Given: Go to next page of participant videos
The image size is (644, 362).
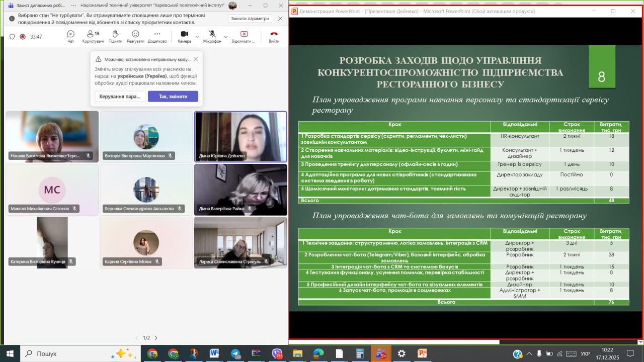Looking at the screenshot, I should 156,338.
